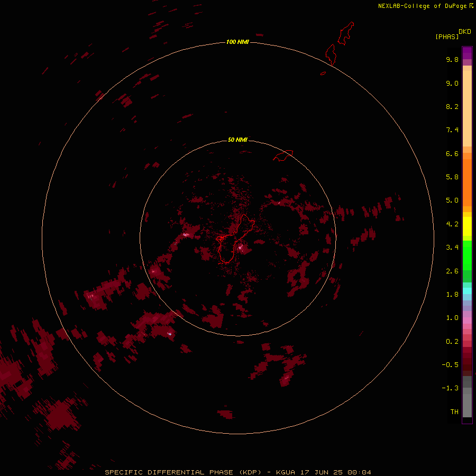476x476 pixels.
Task: Pick the pink segment near the 1.0 value
Action: pos(467,320)
